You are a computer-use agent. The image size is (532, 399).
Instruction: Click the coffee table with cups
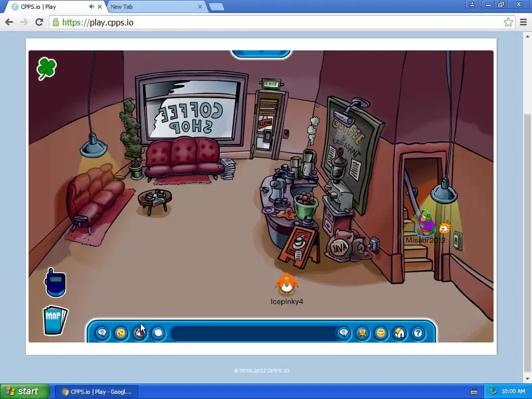[155, 201]
